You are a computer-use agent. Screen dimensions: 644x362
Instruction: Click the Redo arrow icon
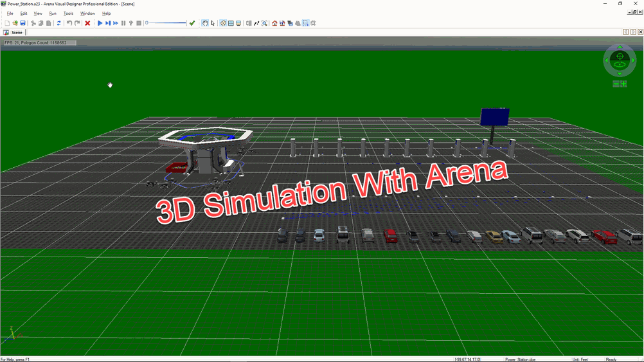pos(77,23)
